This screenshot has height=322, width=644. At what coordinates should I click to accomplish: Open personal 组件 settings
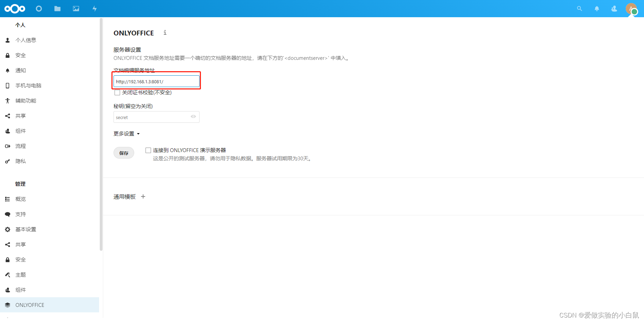50,131
